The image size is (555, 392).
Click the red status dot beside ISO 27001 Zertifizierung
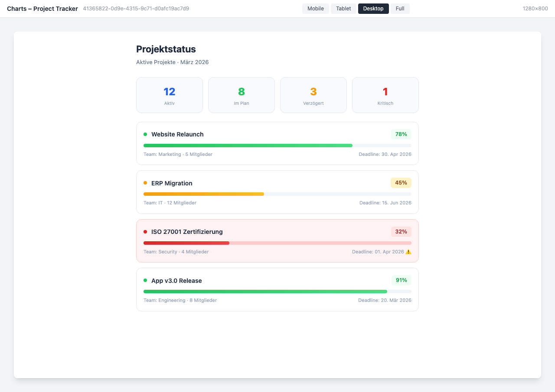coord(145,232)
